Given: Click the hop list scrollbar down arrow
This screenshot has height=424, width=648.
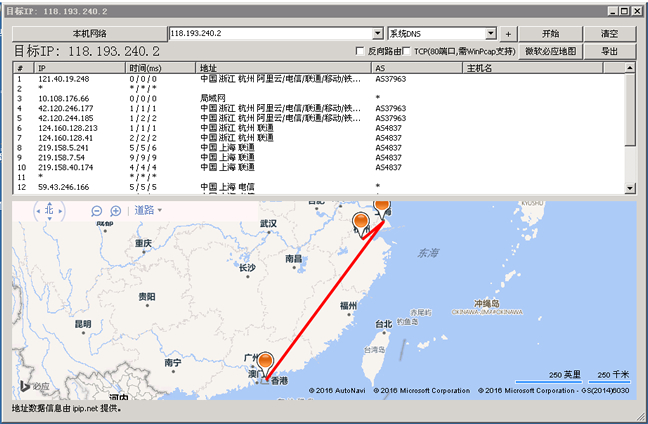Looking at the screenshot, I should (630, 187).
